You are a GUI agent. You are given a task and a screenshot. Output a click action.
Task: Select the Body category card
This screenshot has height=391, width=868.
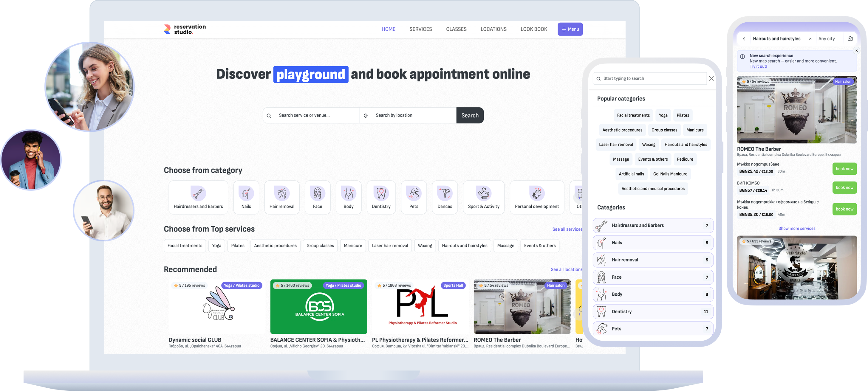coord(348,197)
